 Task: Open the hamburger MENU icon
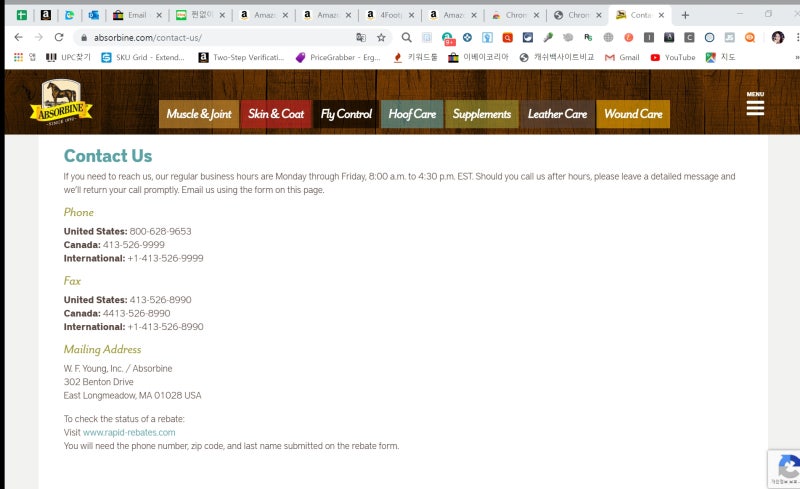[x=755, y=104]
